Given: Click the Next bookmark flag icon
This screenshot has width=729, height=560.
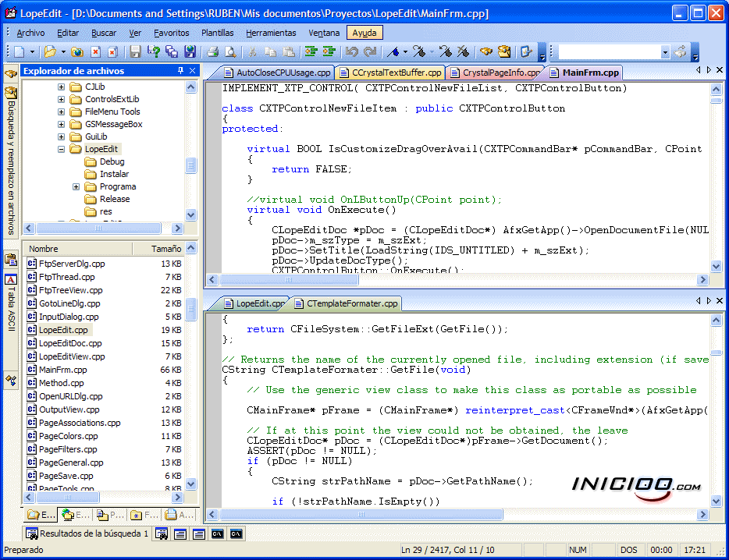Looking at the screenshot, I should tap(419, 51).
